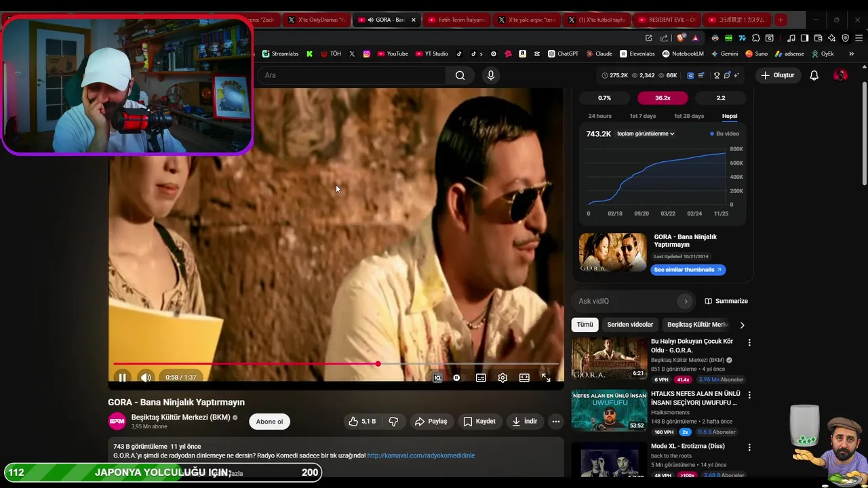Open YT Studio bookmark
This screenshot has height=488, width=868.
click(431, 54)
